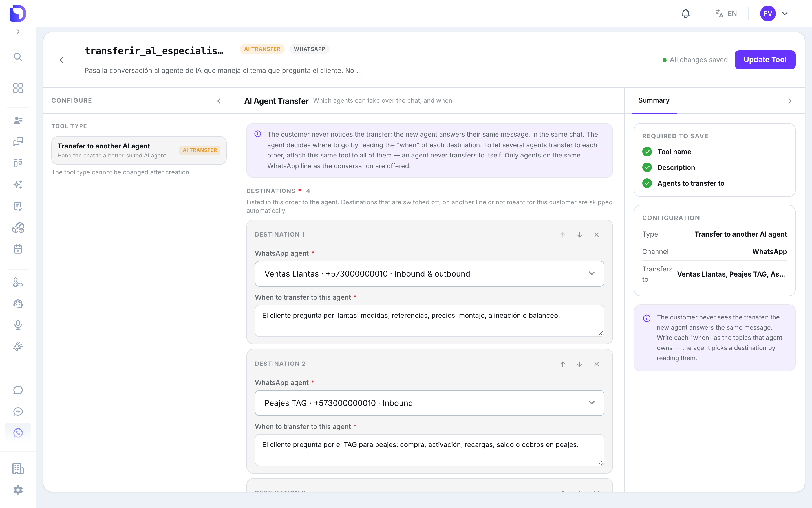Open the notifications bell

pyautogui.click(x=685, y=14)
